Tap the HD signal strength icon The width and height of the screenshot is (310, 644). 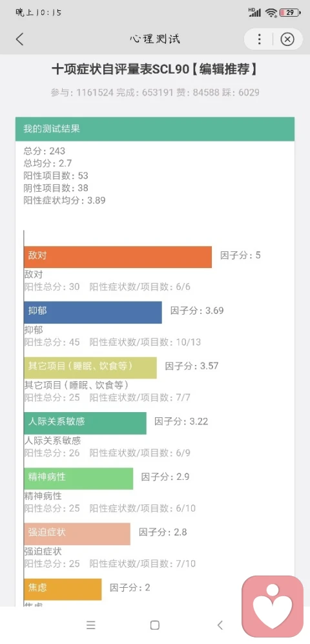pos(254,12)
